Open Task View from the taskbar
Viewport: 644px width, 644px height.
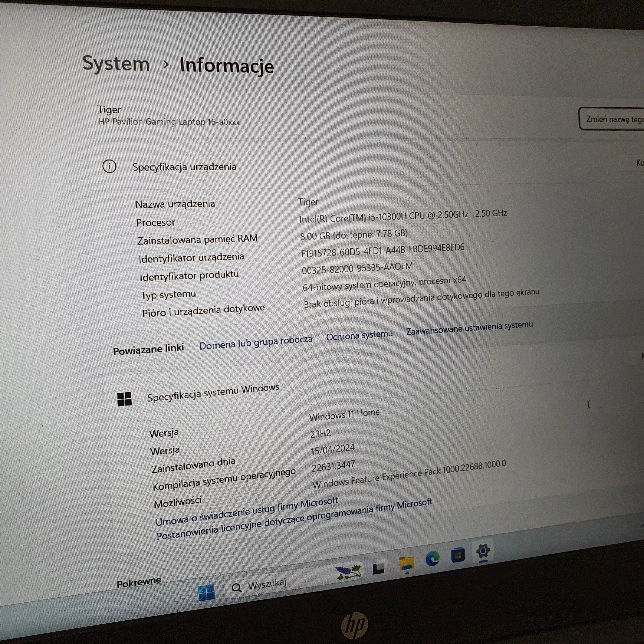pyautogui.click(x=379, y=568)
